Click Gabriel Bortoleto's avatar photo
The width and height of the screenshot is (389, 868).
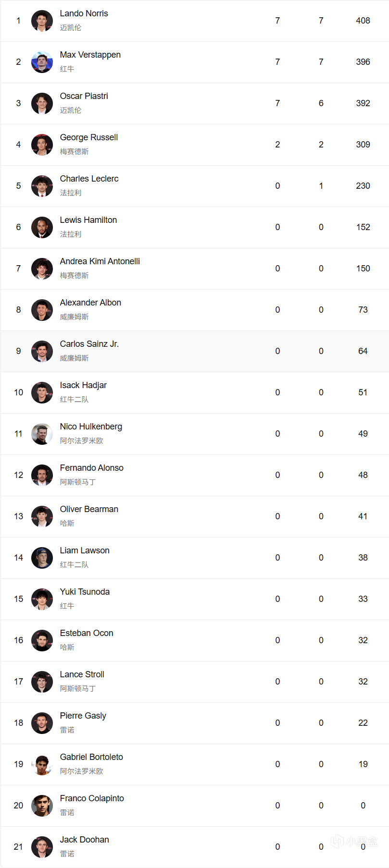[42, 764]
